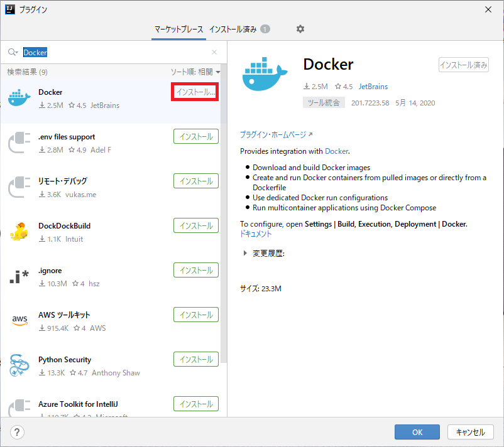This screenshot has height=447, width=504.
Task: Click the DockDockBuild duck icon
Action: 19,232
